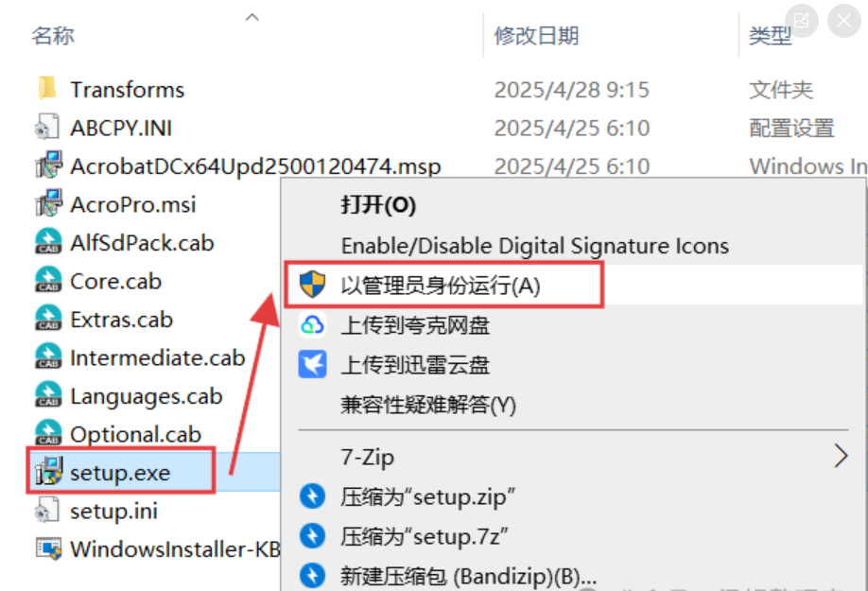
Task: Select the Optional.cab file name
Action: (135, 434)
